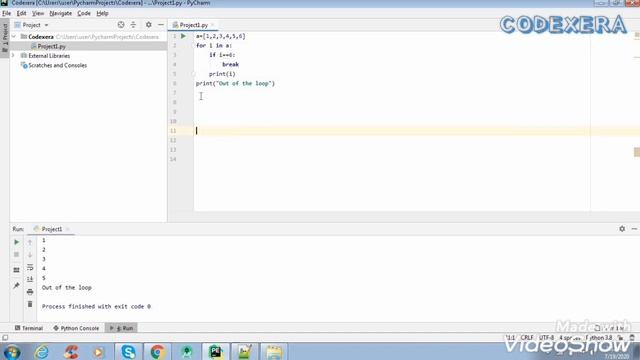Image resolution: width=640 pixels, height=360 pixels.
Task: Click the print("Out of the loop") line
Action: [235, 83]
